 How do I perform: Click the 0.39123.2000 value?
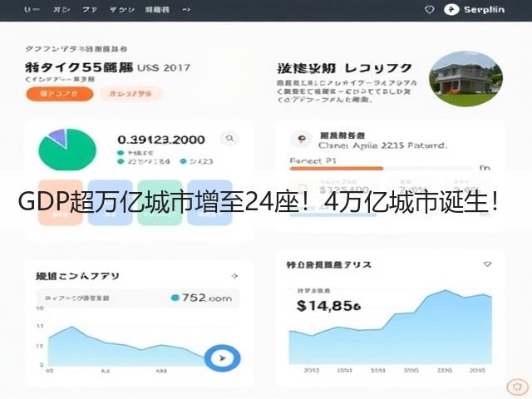pyautogui.click(x=161, y=140)
